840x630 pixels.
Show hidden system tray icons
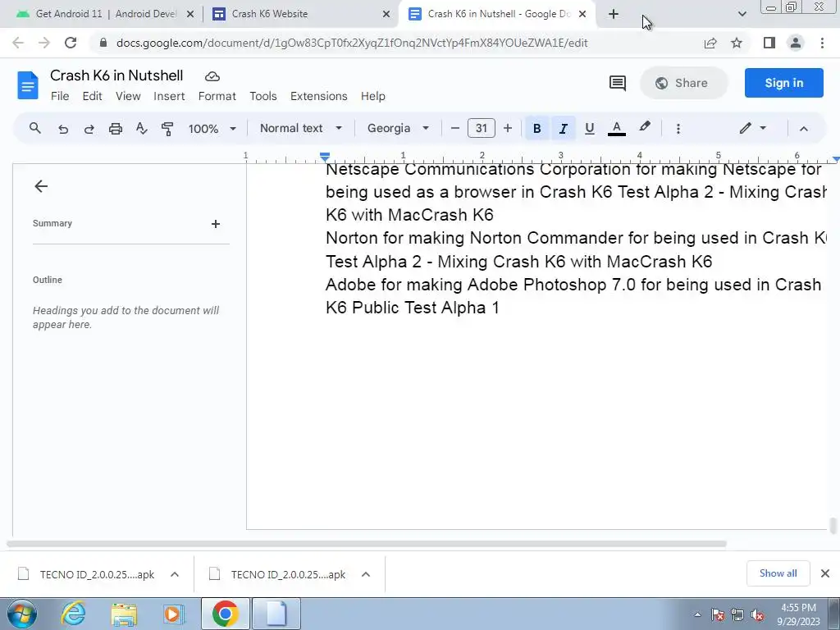click(697, 615)
